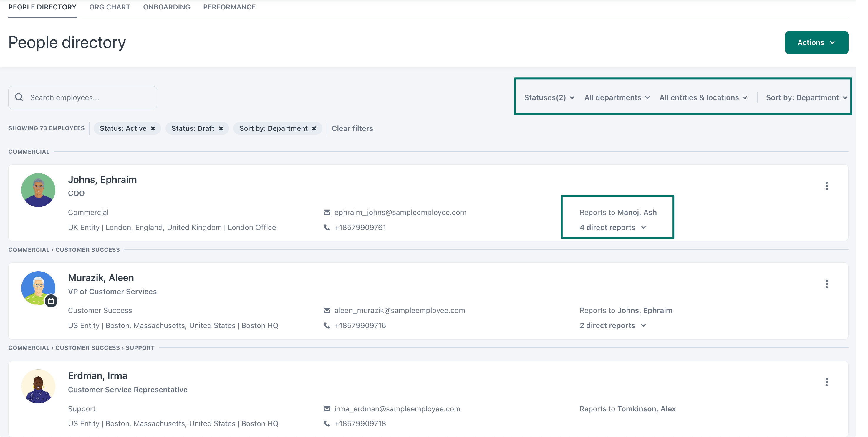
Task: Remove the Status: Active filter chip
Action: (x=153, y=128)
